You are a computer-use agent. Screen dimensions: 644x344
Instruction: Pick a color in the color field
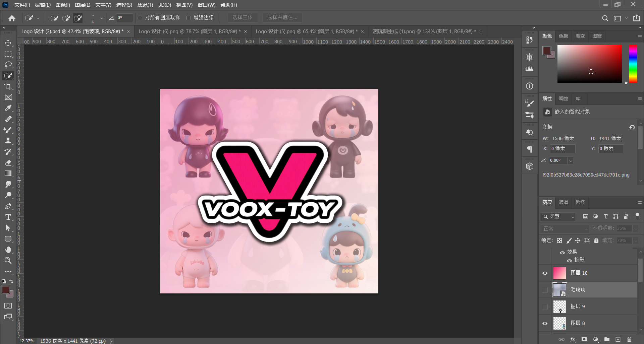click(x=590, y=64)
